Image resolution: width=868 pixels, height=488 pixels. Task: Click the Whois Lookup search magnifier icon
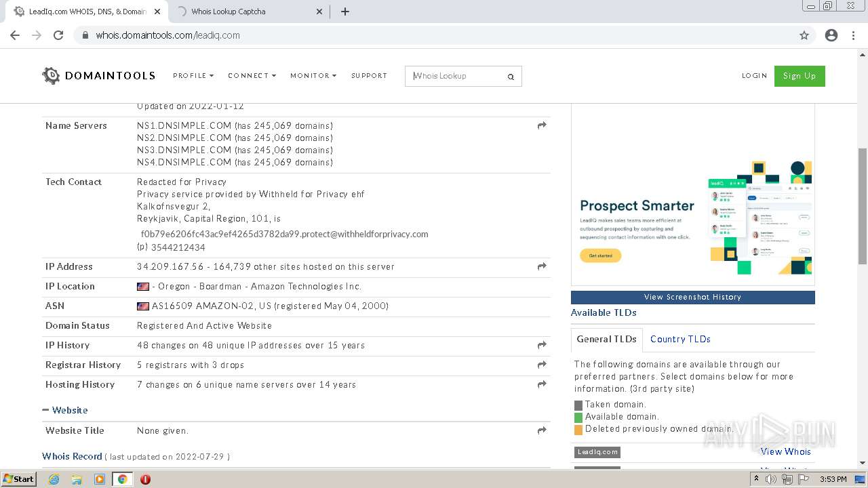[x=511, y=77]
